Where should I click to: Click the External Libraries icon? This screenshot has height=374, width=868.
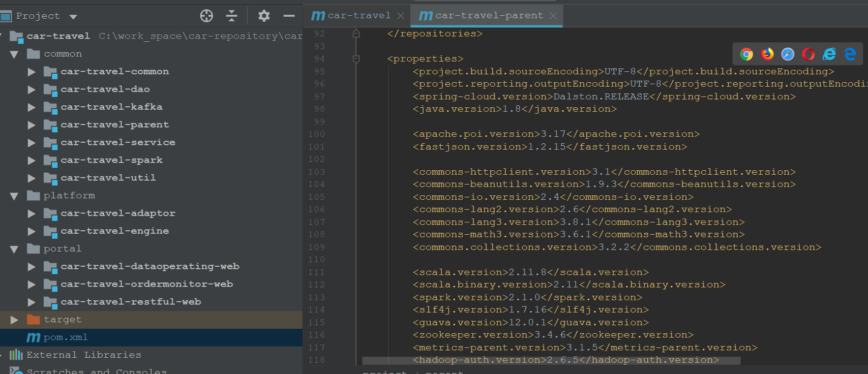[16, 355]
